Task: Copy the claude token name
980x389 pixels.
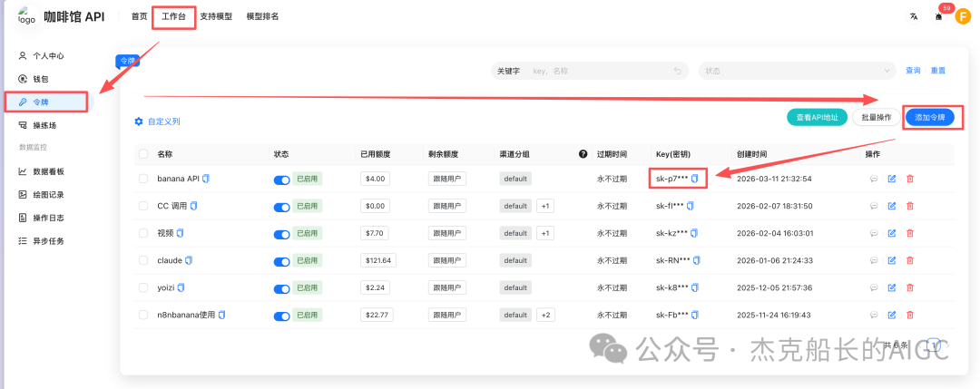Action: [x=189, y=259]
